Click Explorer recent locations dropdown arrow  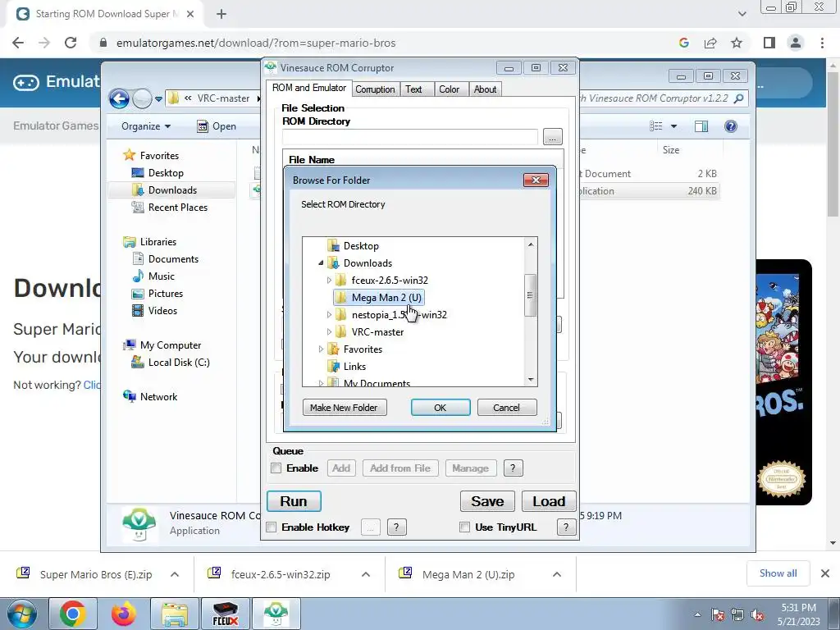158,99
